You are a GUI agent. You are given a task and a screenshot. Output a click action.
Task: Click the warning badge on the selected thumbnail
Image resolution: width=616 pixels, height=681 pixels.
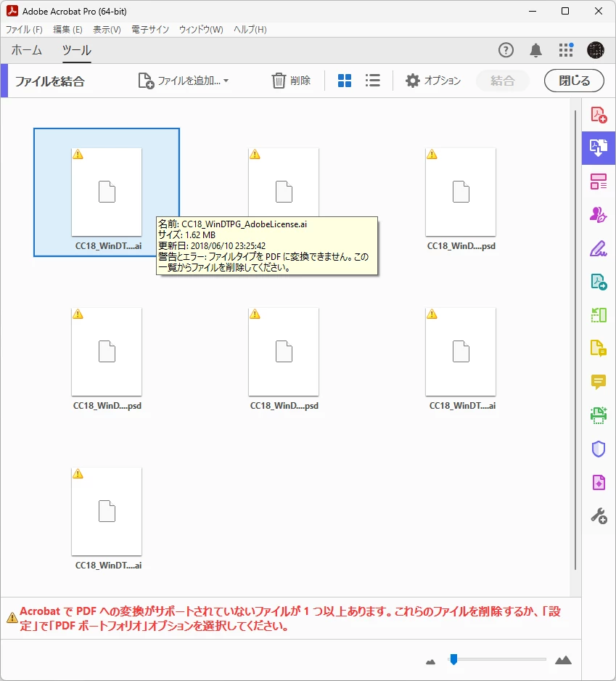coord(78,154)
